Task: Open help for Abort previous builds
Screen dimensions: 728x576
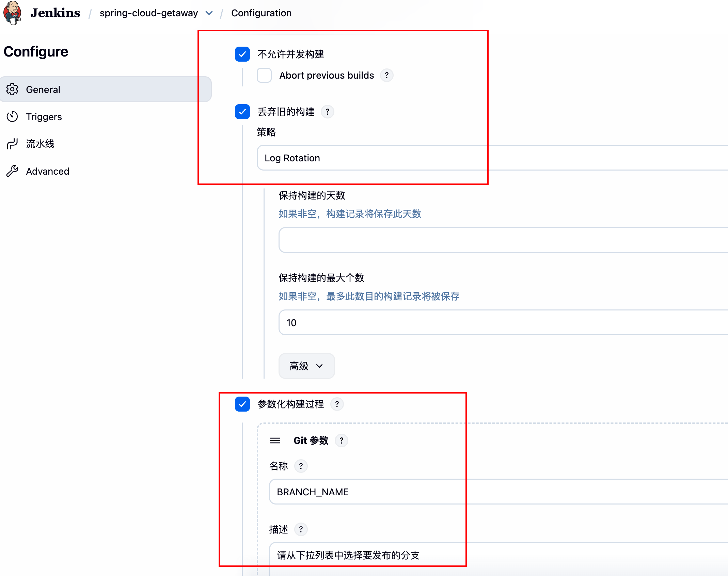Action: 386,75
